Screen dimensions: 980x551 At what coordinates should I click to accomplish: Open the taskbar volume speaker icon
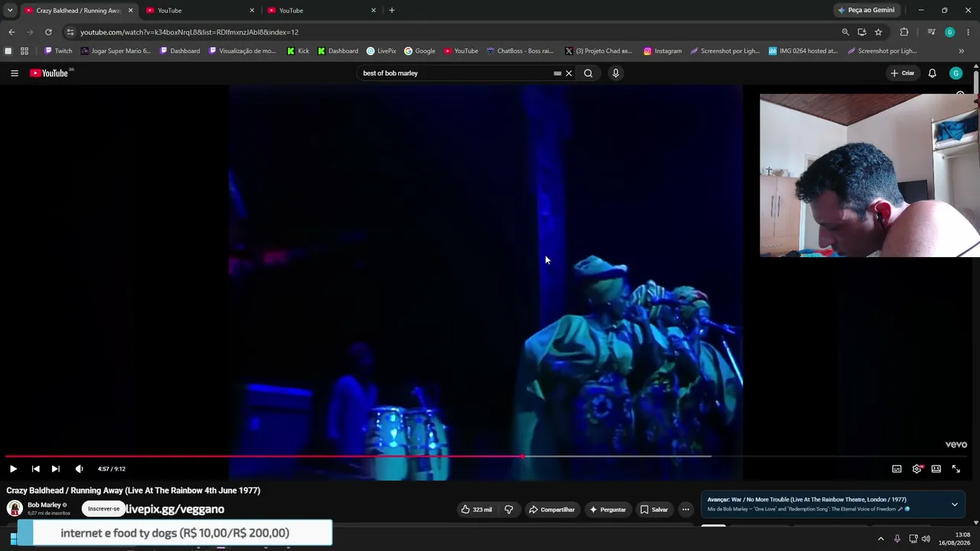coord(926,539)
